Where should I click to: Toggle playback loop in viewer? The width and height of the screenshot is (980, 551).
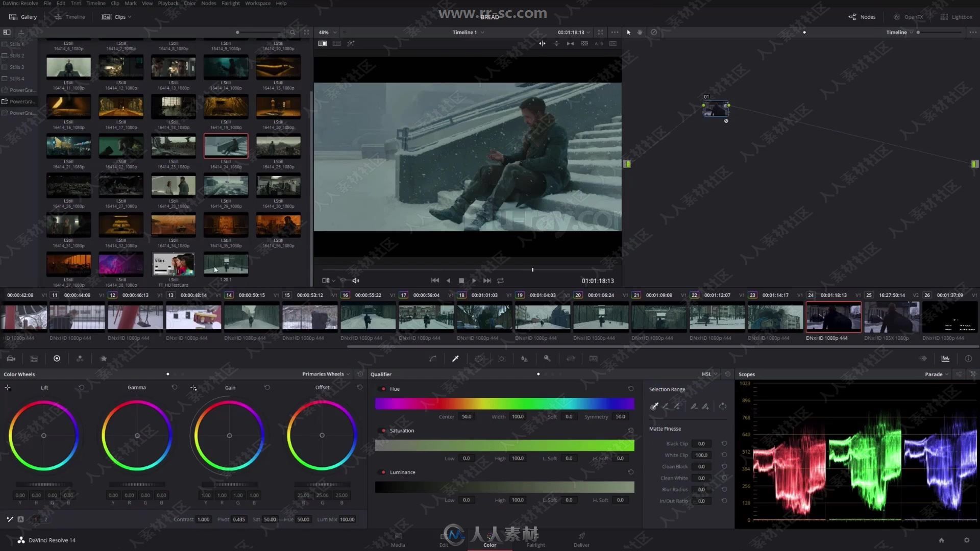pyautogui.click(x=500, y=281)
